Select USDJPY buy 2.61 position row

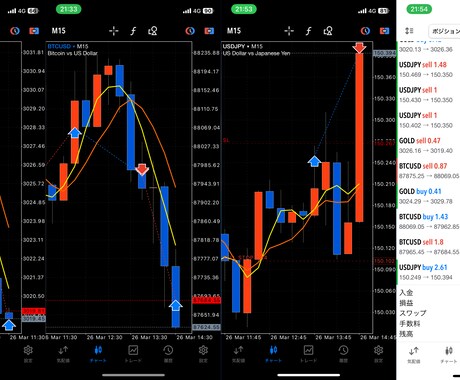pos(428,272)
